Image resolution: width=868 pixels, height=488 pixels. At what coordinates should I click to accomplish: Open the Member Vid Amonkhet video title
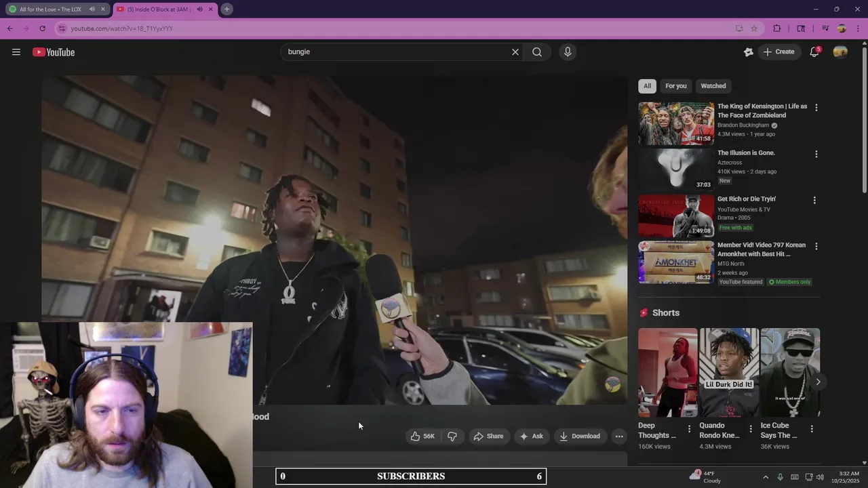[762, 249]
